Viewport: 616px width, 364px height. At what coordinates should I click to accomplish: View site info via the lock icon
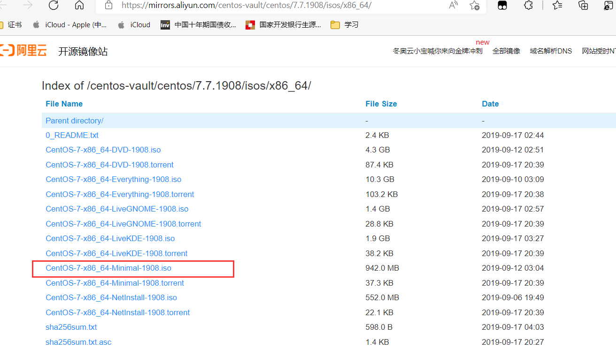[109, 5]
